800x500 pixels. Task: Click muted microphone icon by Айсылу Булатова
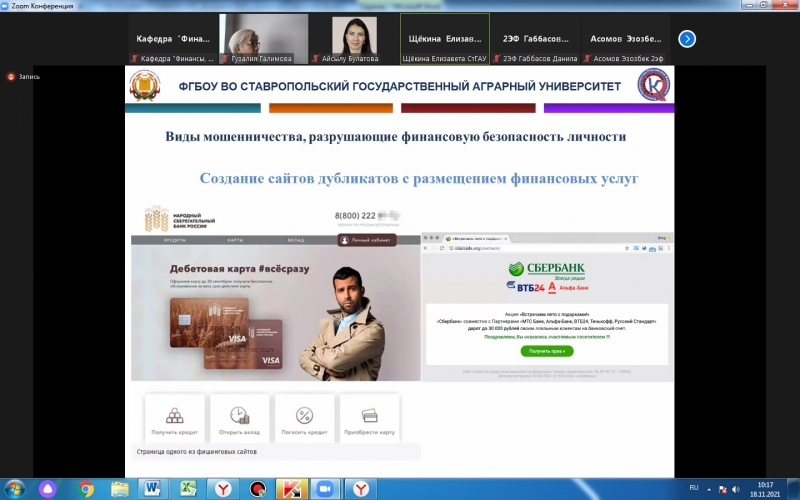click(316, 59)
